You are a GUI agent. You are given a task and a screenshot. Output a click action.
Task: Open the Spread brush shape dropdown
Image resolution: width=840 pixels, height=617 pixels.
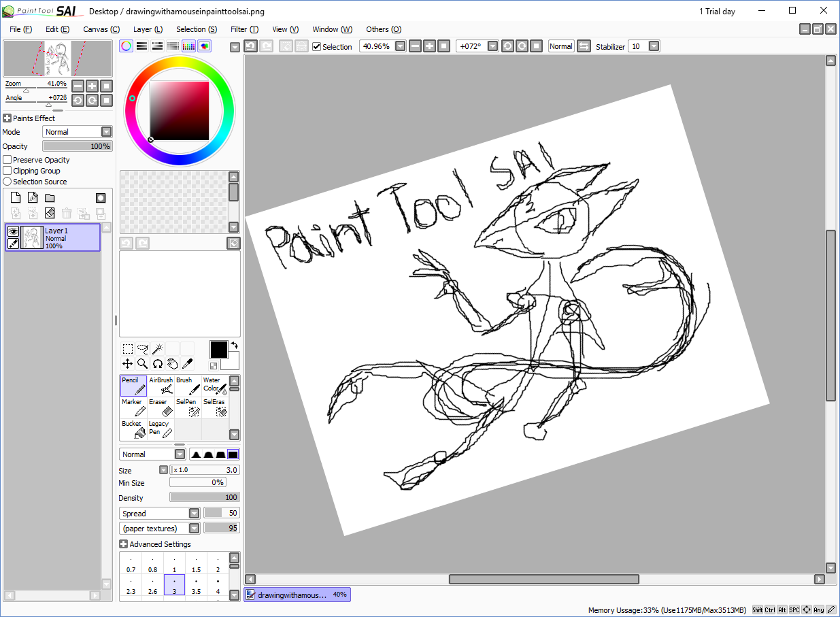click(x=194, y=514)
